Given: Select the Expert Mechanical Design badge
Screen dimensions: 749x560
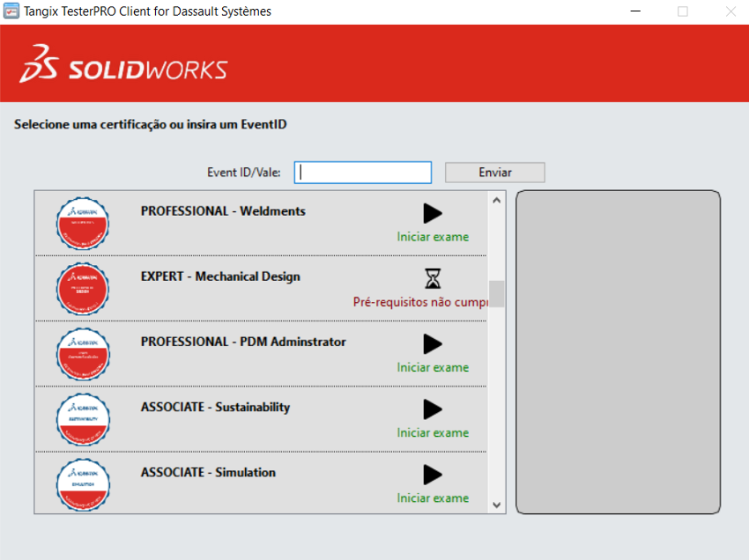Looking at the screenshot, I should [x=83, y=288].
